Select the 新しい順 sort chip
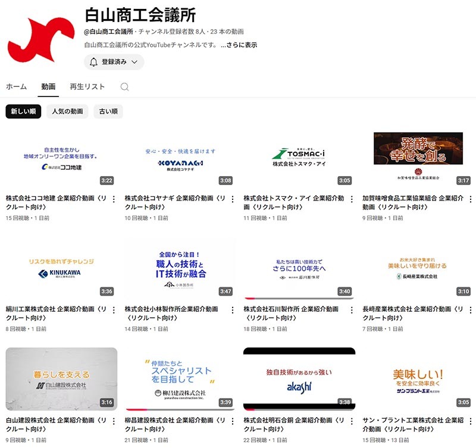This screenshot has width=476, height=448. (23, 111)
